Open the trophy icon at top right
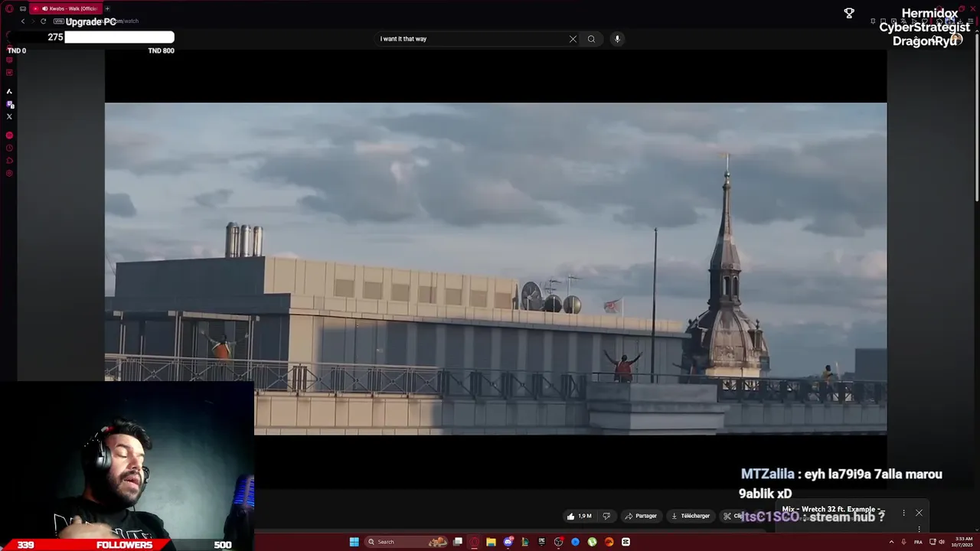 point(849,13)
